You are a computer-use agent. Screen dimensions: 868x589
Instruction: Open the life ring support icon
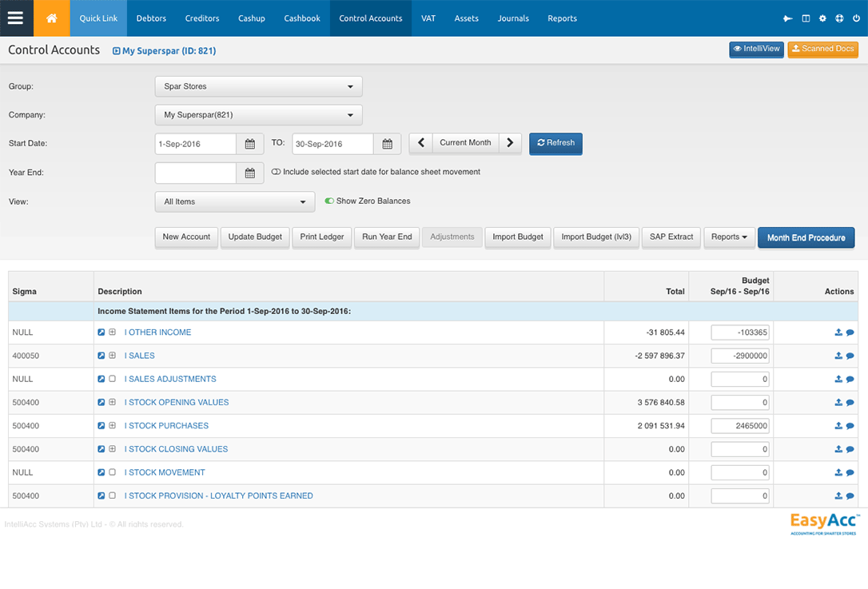[x=839, y=18]
